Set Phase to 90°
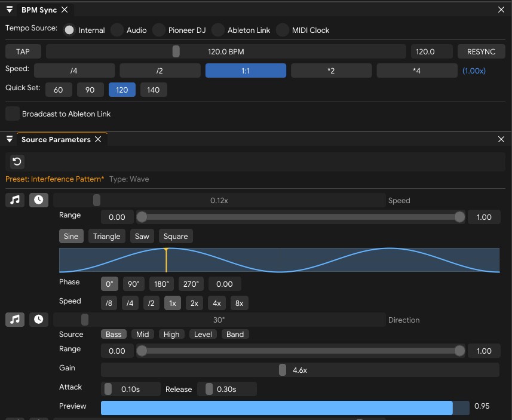This screenshot has width=512, height=420. click(134, 284)
